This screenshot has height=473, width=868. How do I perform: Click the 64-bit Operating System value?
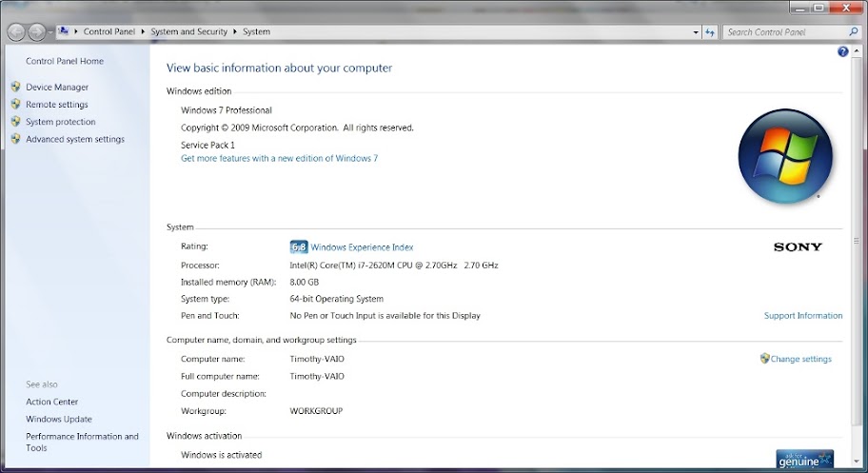pyautogui.click(x=337, y=299)
